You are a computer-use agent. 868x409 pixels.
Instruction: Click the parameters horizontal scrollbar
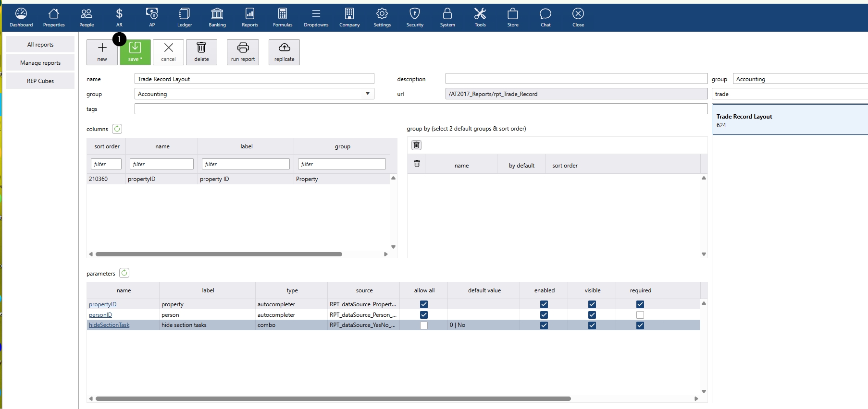pos(333,398)
